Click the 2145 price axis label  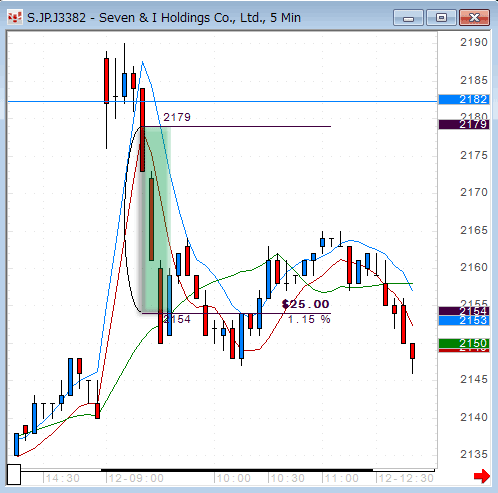(x=474, y=379)
